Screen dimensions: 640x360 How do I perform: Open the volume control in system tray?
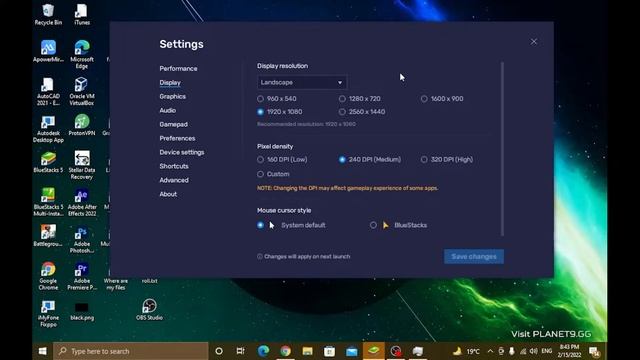[x=533, y=351]
